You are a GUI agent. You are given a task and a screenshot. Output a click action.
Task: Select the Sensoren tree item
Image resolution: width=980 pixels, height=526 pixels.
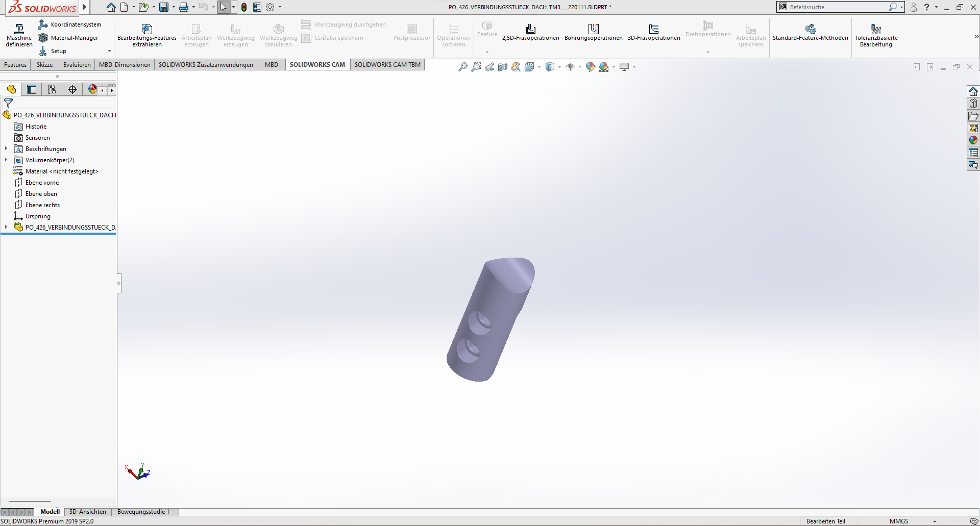click(x=38, y=138)
